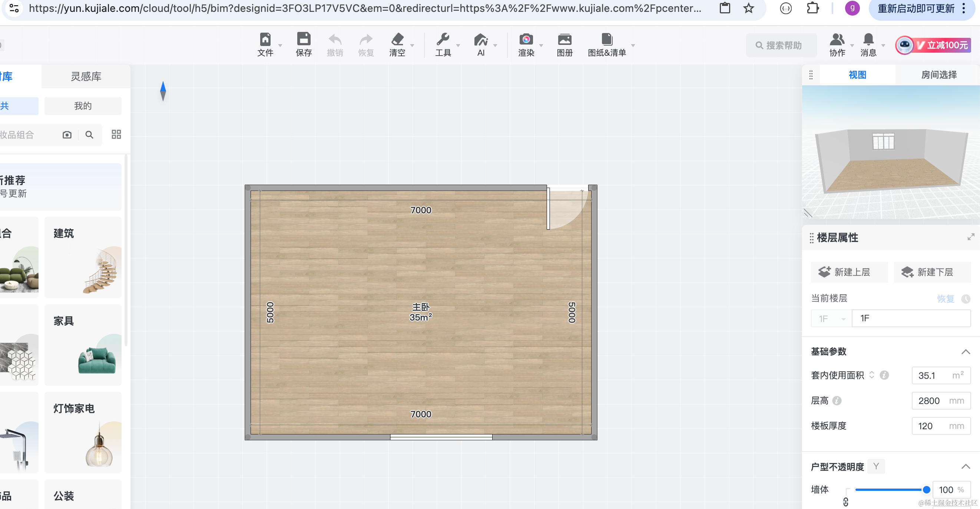Open the 协作 (Collaborate) people icon
The image size is (980, 509).
(837, 39)
